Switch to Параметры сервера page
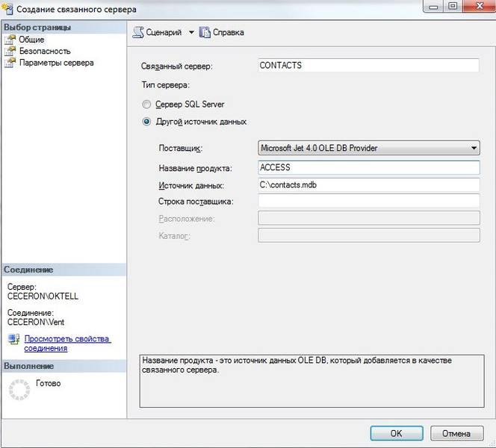This screenshot has width=496, height=448. click(56, 63)
